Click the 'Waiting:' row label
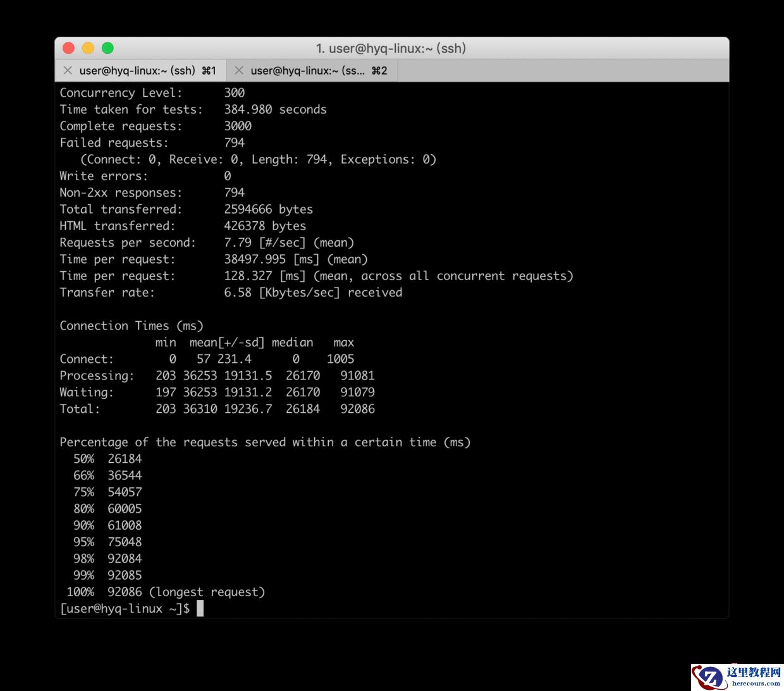Viewport: 784px width, 691px height. [x=87, y=392]
